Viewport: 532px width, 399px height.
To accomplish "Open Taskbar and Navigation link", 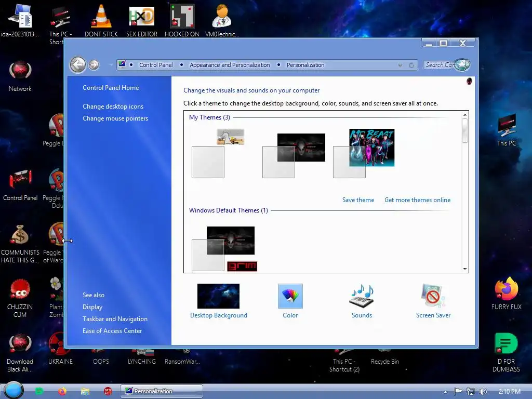I will pos(115,318).
